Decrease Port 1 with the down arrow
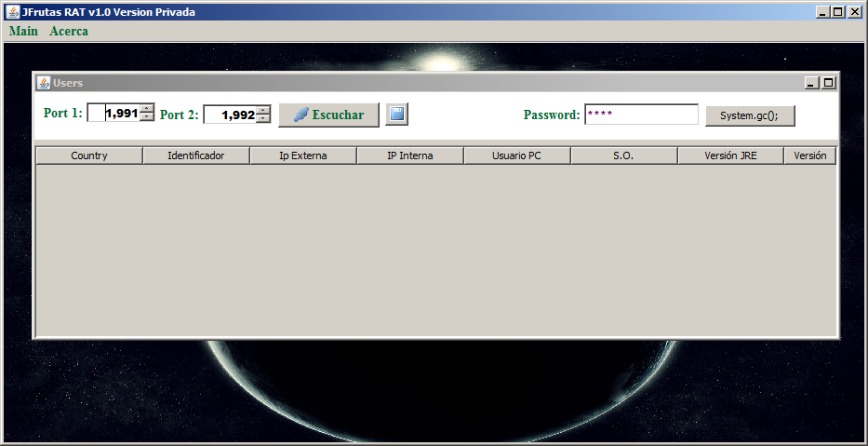This screenshot has width=868, height=446. point(147,117)
